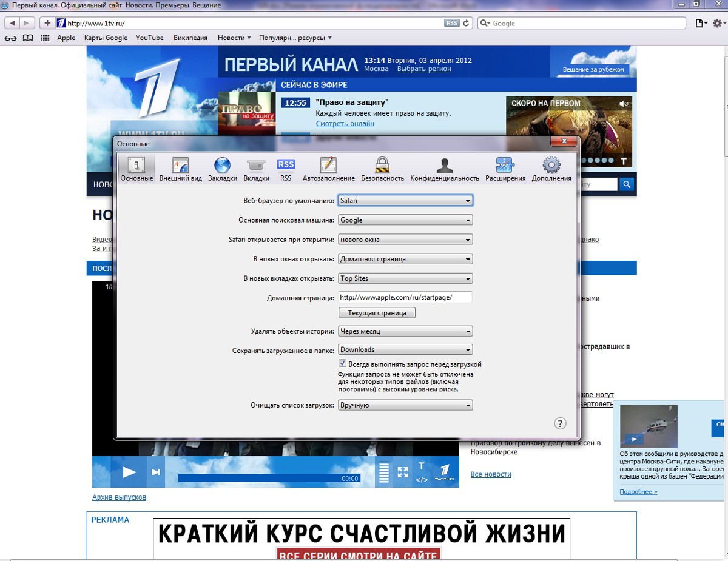Toggle 'Всегда выполнять запрос перед загрузкой' checkbox
Viewport: 728px width, 561px height.
click(x=343, y=364)
